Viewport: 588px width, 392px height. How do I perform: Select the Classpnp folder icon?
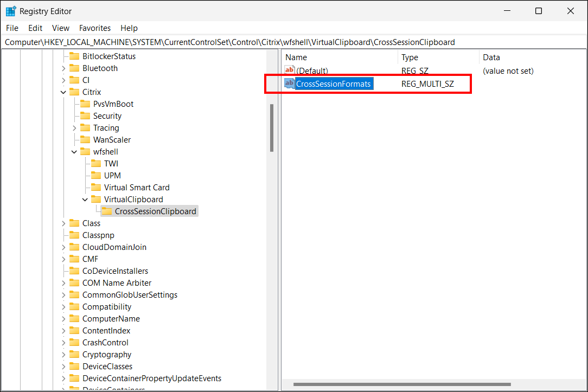click(74, 235)
